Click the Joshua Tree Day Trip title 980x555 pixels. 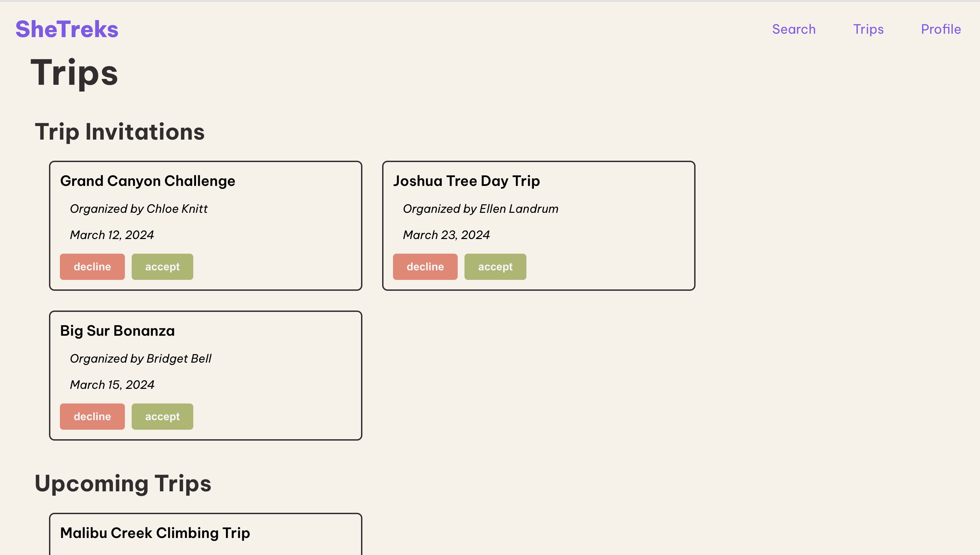tap(466, 181)
